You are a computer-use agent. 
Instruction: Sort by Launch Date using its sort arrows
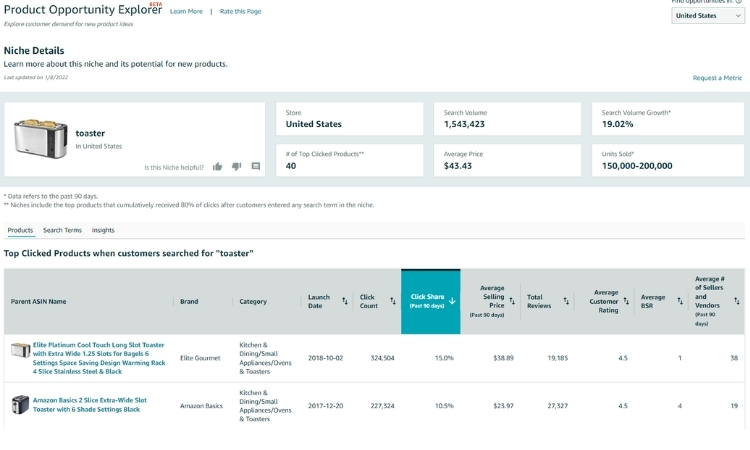pos(344,301)
